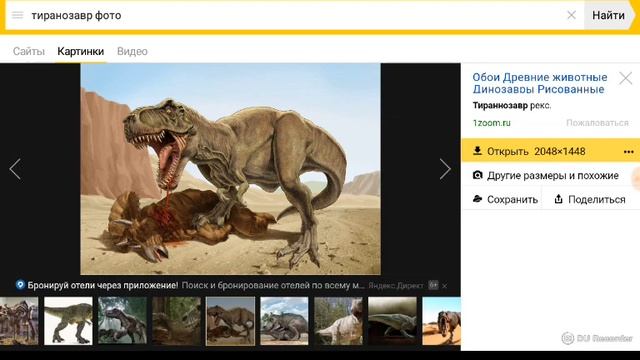This screenshot has height=360, width=640.
Task: Dismiss the ad with small X
Action: pos(444,286)
